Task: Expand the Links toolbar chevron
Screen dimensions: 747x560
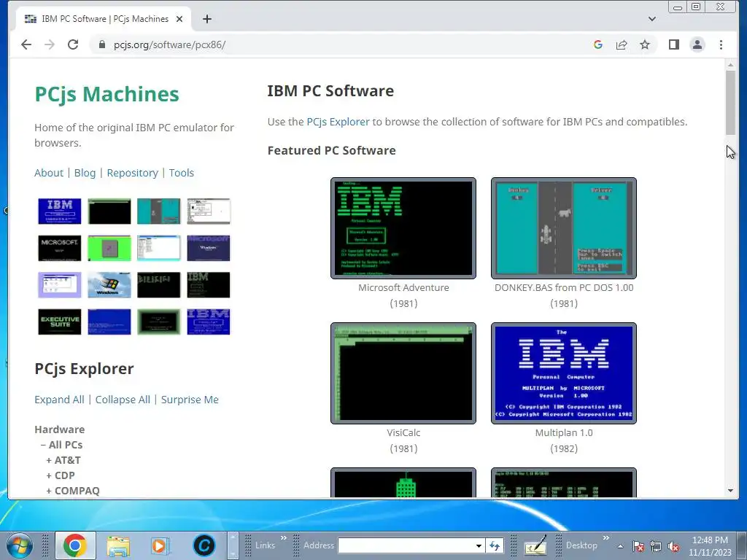Action: [284, 538]
